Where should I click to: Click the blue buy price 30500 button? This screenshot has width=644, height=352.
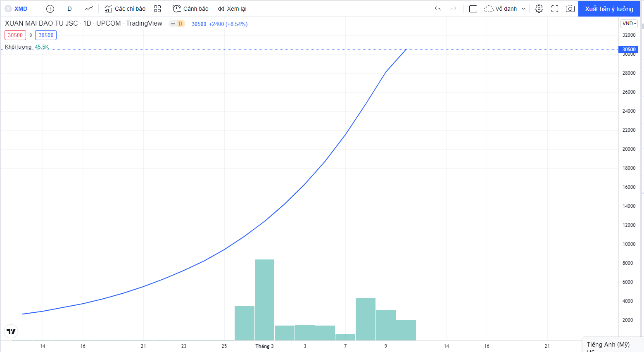point(46,36)
